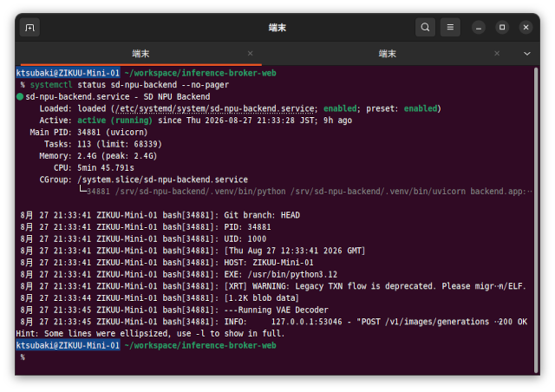
Task: Click the 'EXE: /usr/bin/python3.12' log line
Action: (179, 274)
